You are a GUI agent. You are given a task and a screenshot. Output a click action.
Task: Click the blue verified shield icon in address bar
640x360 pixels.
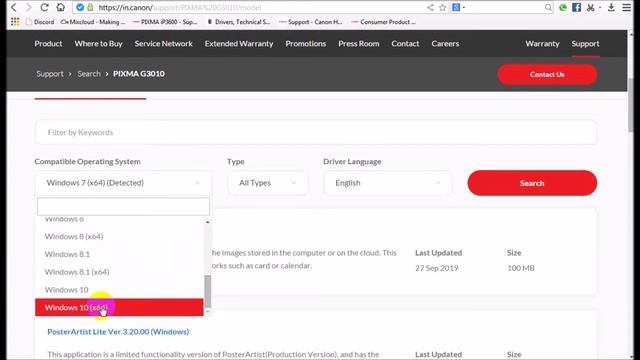(80, 7)
